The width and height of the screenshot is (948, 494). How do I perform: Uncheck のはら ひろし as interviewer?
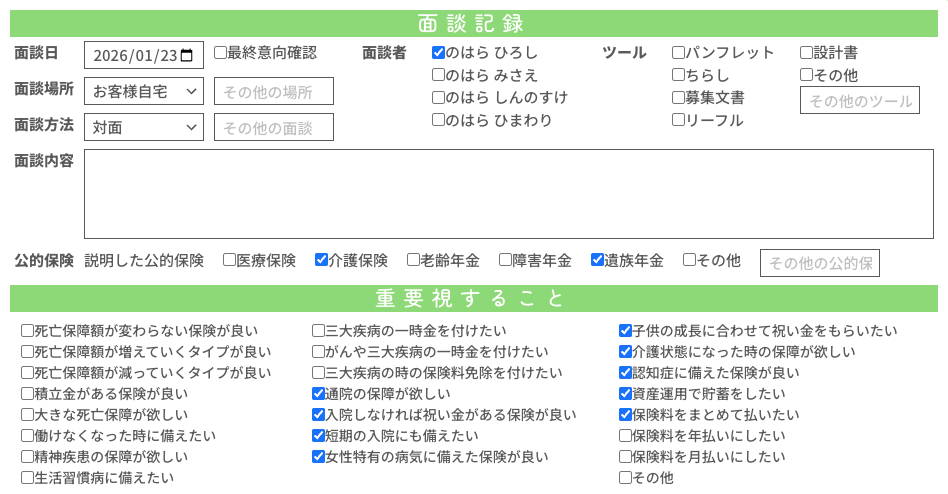pos(438,53)
